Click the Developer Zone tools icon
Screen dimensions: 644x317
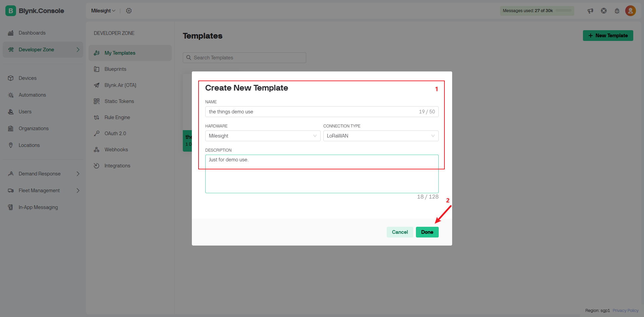click(11, 50)
